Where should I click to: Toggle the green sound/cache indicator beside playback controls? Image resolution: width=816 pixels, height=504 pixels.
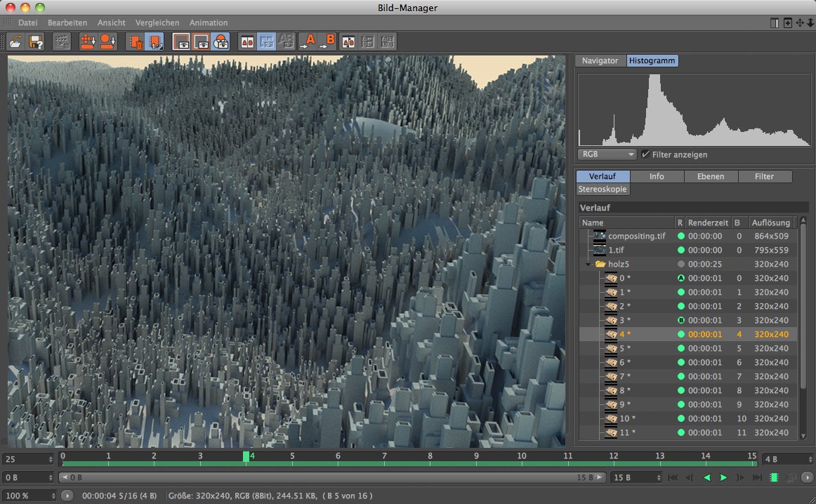coord(774,477)
